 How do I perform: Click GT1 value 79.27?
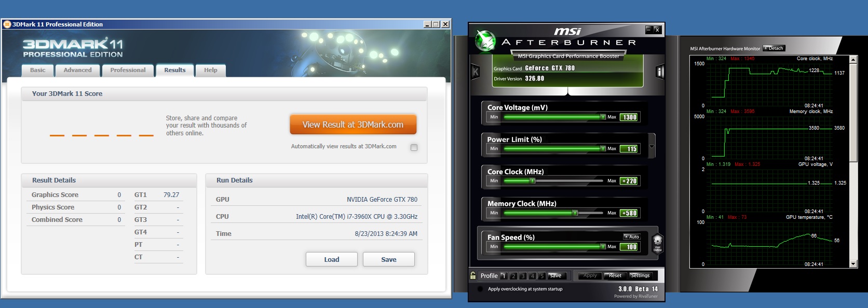(171, 195)
